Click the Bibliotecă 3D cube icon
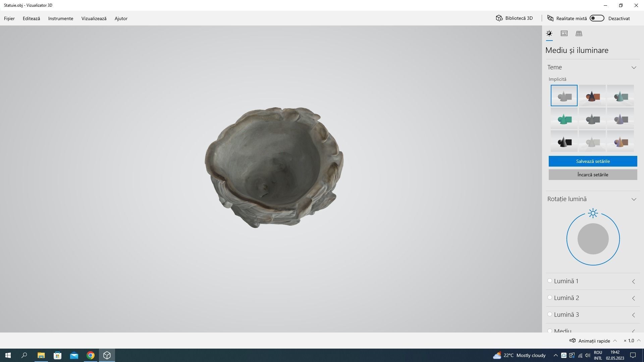The image size is (644, 362). point(499,18)
